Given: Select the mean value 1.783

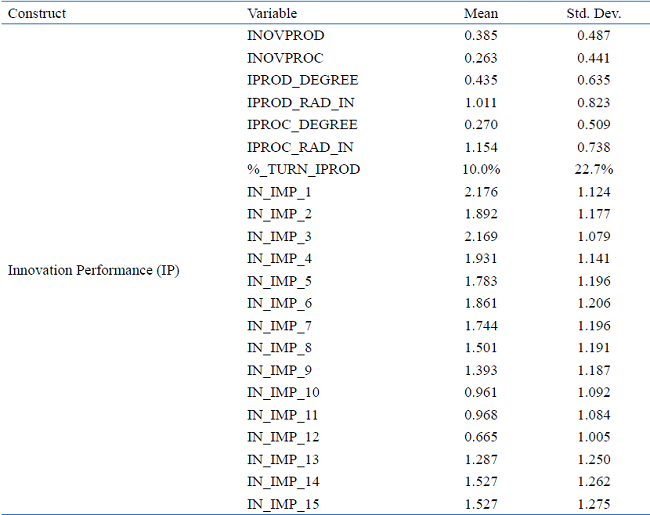Looking at the screenshot, I should tap(481, 281).
